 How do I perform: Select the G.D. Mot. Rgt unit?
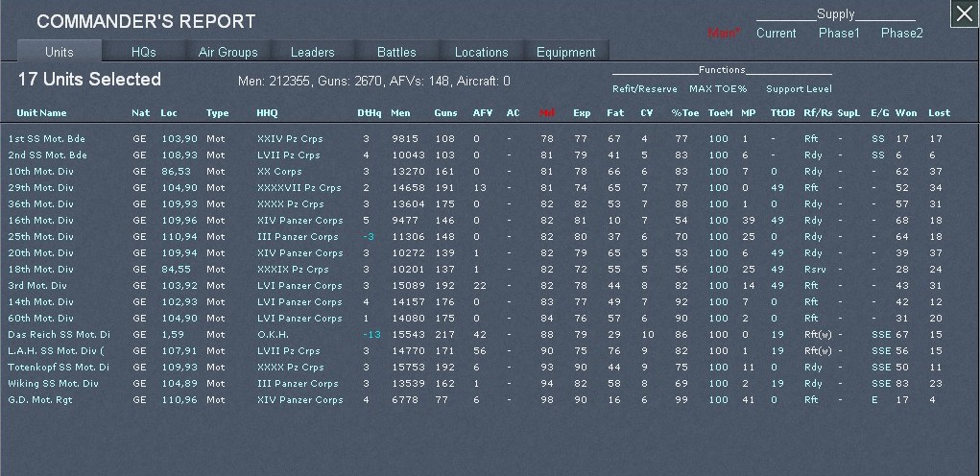39,400
